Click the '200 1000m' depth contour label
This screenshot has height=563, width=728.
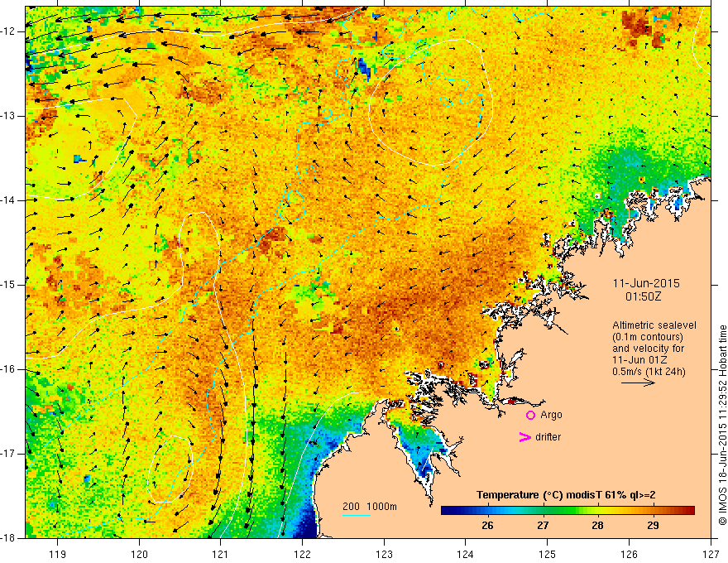coord(370,507)
